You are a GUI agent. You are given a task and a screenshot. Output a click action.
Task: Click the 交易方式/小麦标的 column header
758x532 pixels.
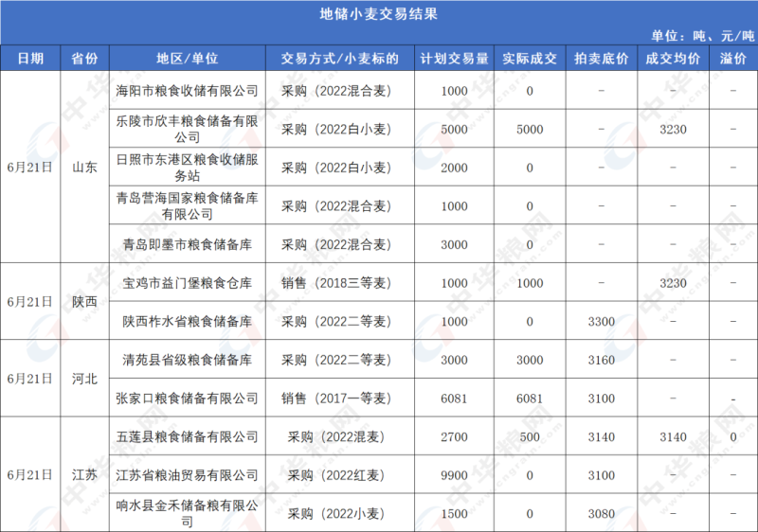point(339,58)
